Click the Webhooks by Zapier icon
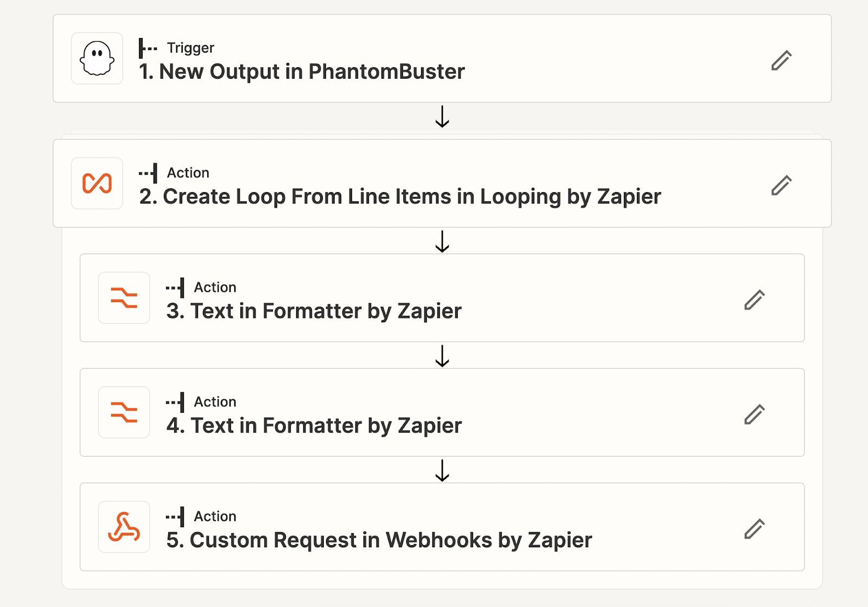The image size is (868, 607). coord(124,527)
